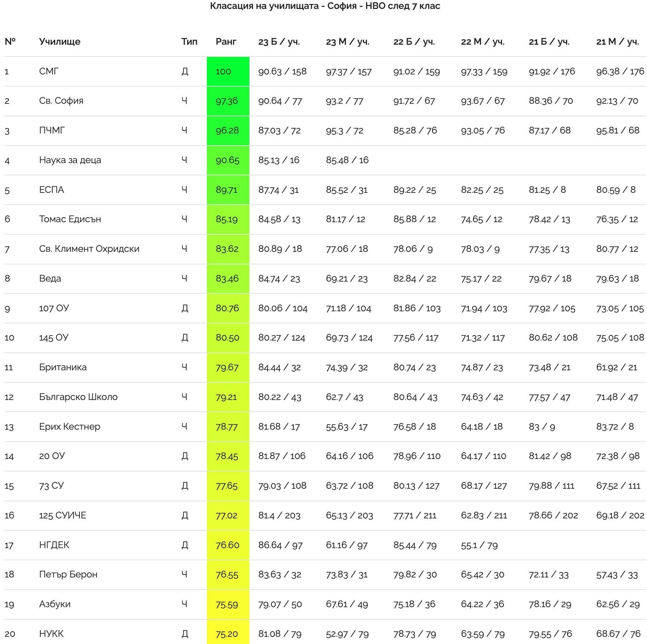Image resolution: width=647 pixels, height=644 pixels.
Task: Sort by the "Ранг" column header
Action: tap(226, 42)
